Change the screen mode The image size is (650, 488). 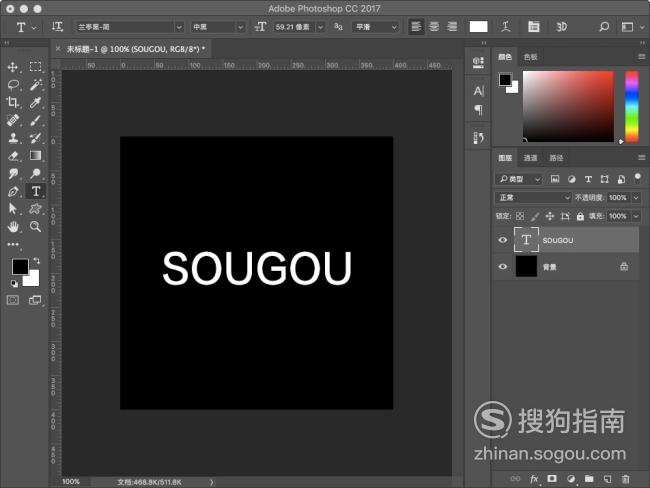pos(35,300)
